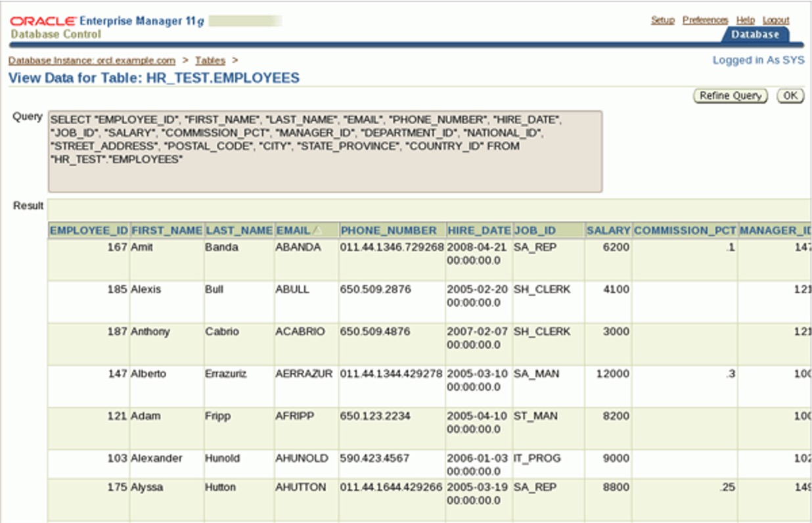Image resolution: width=812 pixels, height=523 pixels.
Task: Select first name cell Alyssa
Action: [147, 487]
